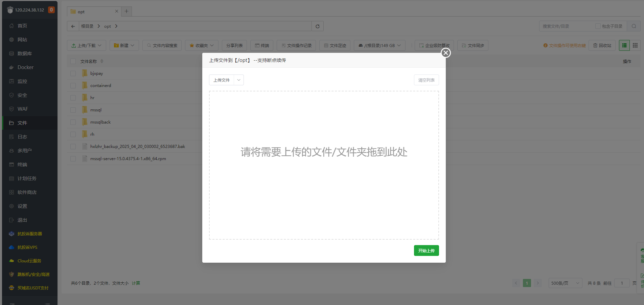Go to the 计划任务 sidebar menu
The height and width of the screenshot is (305, 644).
pos(27,178)
